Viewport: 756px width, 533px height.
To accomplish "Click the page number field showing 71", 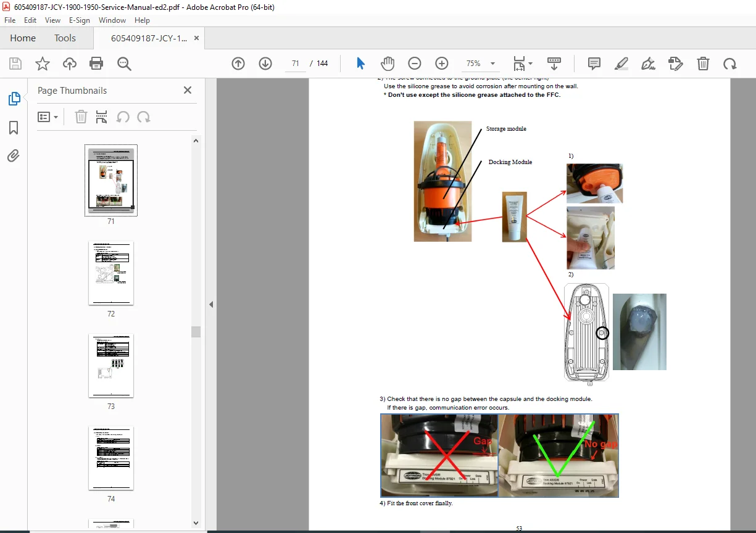I will pyautogui.click(x=296, y=64).
